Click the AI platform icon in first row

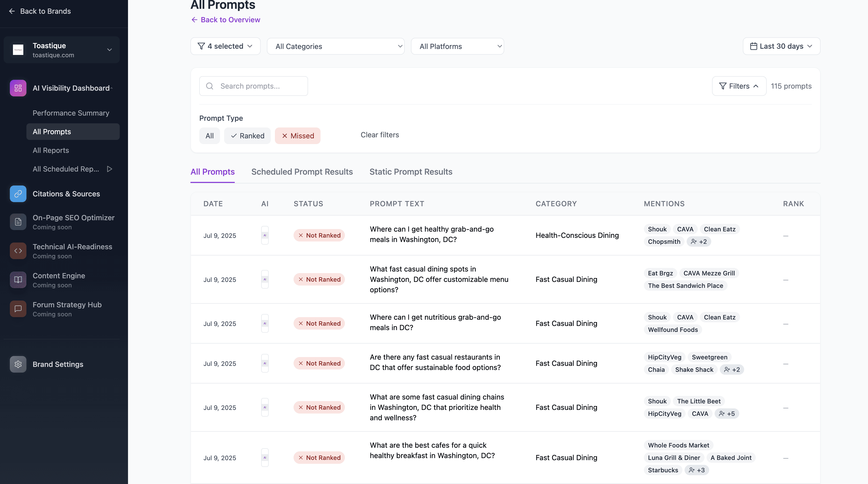tap(265, 235)
